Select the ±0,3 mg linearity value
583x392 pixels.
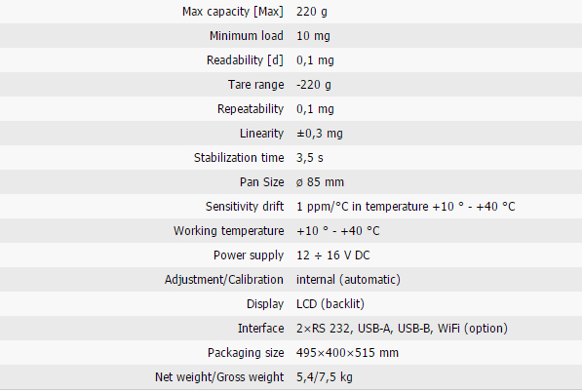(320, 134)
